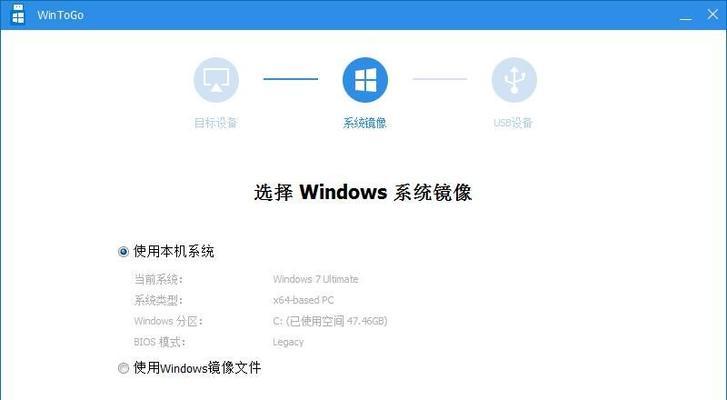Click the connector line after target device step
The image size is (727, 400).
[291, 79]
